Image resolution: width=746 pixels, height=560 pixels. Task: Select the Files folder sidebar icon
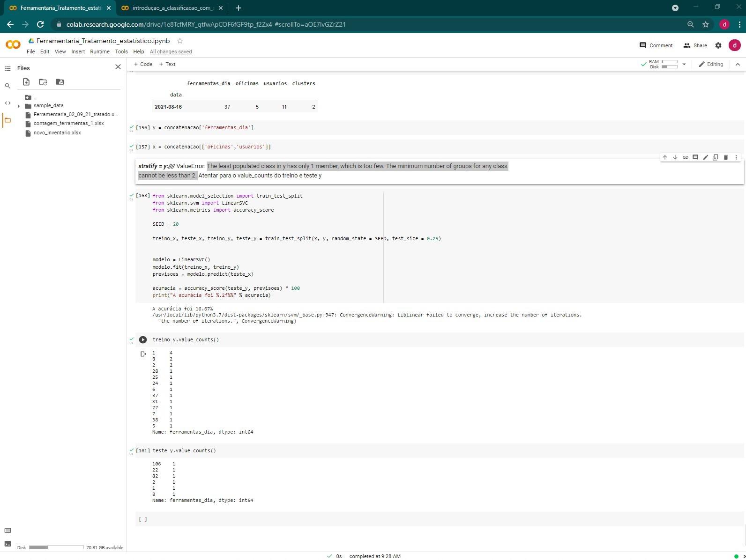[x=7, y=120]
